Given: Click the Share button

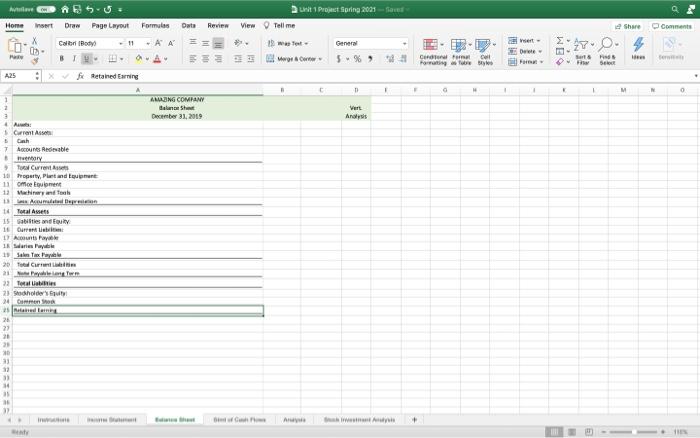Looking at the screenshot, I should (x=627, y=26).
